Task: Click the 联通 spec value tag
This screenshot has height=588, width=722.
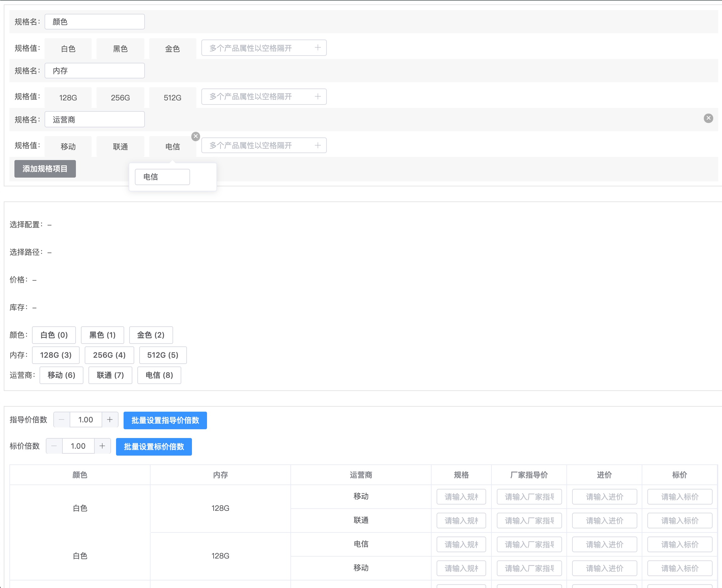Action: [120, 147]
